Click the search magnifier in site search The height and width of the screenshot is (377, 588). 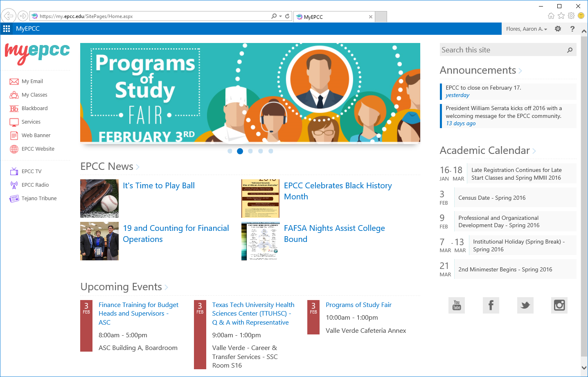[570, 50]
